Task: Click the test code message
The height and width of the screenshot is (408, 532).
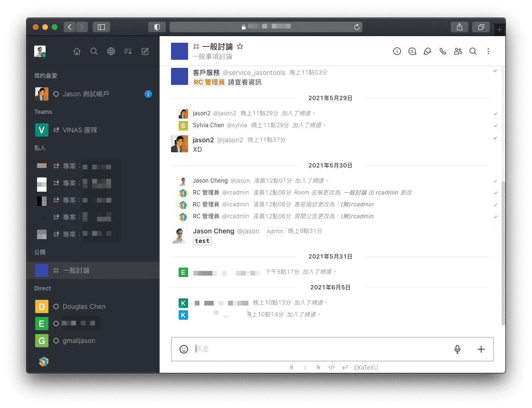Action: pos(202,241)
